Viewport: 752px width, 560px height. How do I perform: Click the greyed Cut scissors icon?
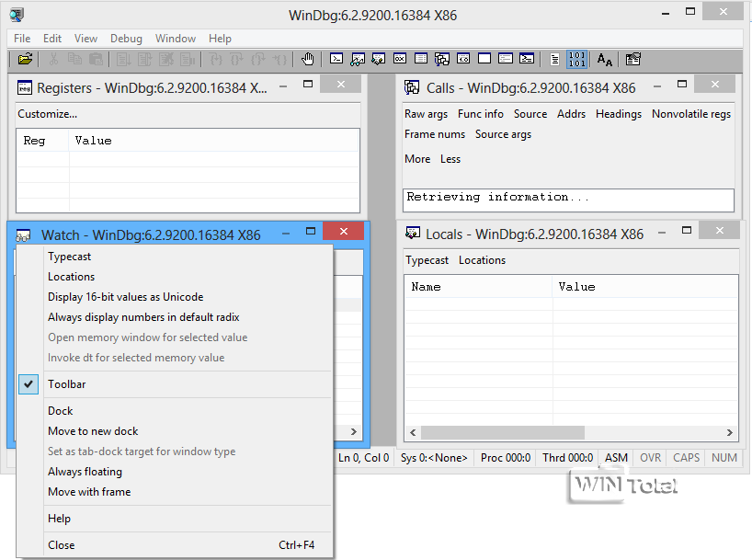pyautogui.click(x=53, y=59)
